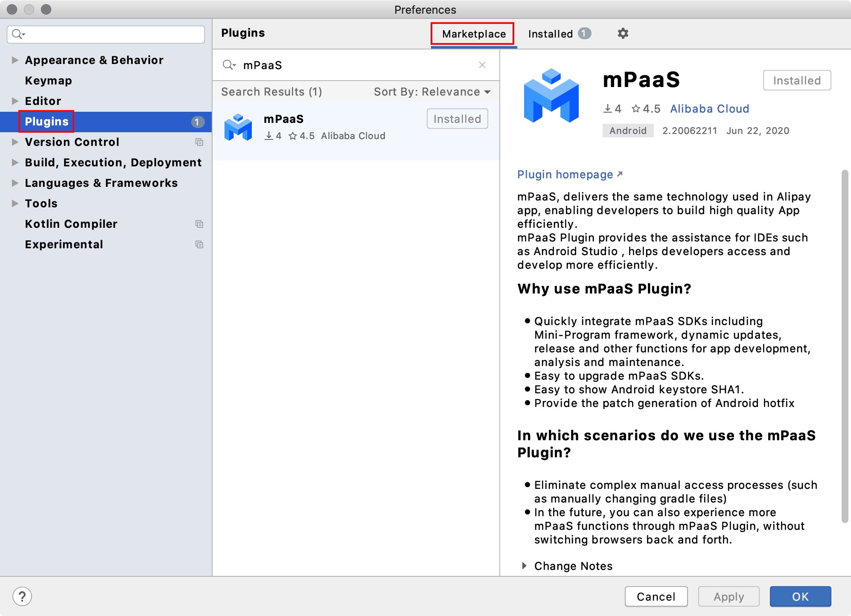
Task: Open the plugin settings gear menu
Action: [x=623, y=33]
